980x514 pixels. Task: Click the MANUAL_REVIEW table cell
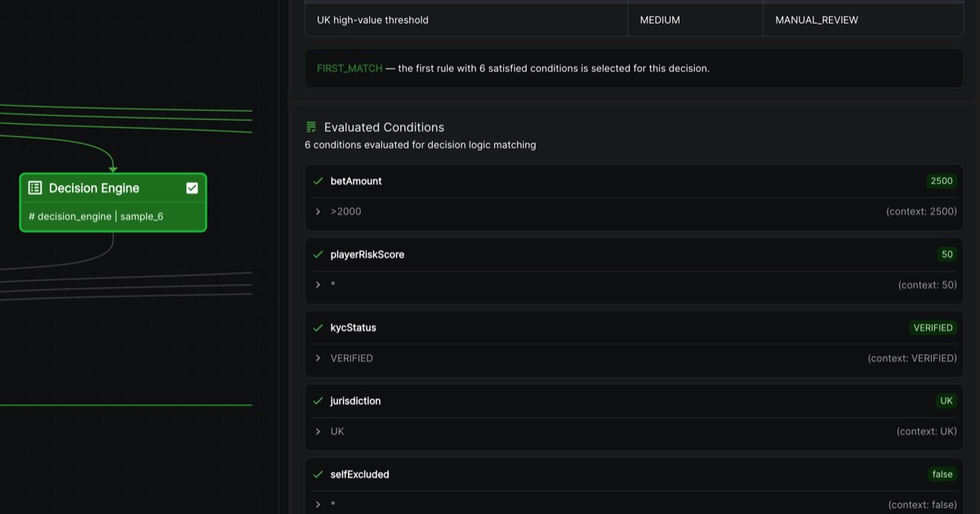tap(863, 20)
